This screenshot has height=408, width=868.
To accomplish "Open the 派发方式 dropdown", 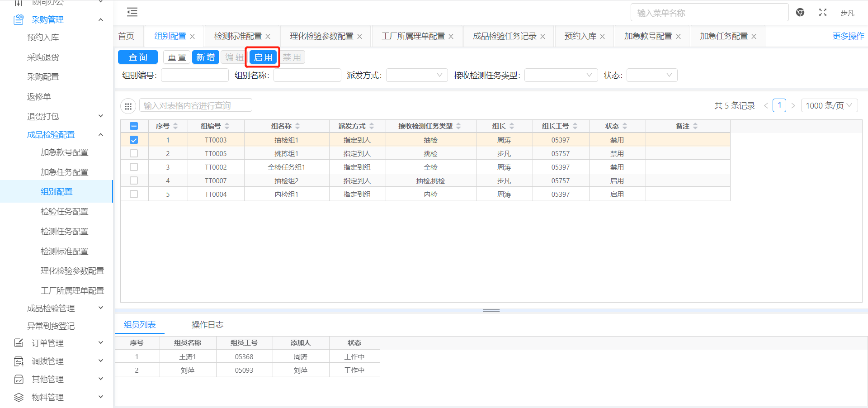I will coord(416,75).
